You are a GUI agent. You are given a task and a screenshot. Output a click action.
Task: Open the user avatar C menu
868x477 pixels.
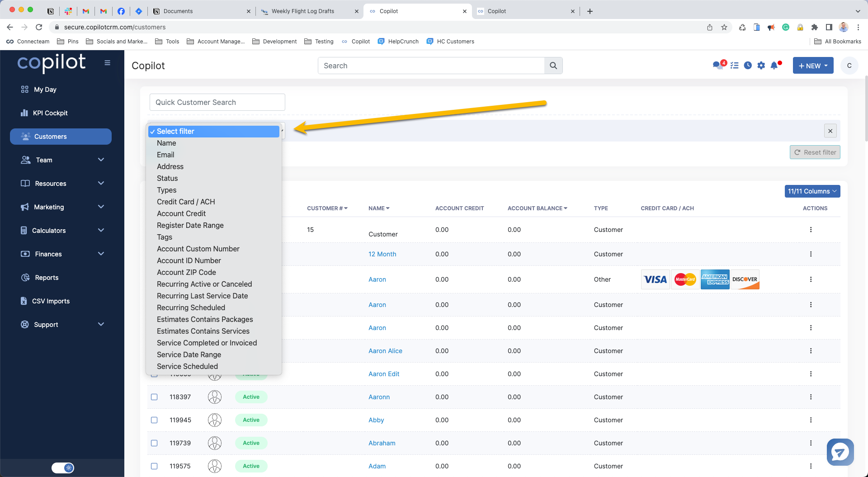pyautogui.click(x=849, y=66)
